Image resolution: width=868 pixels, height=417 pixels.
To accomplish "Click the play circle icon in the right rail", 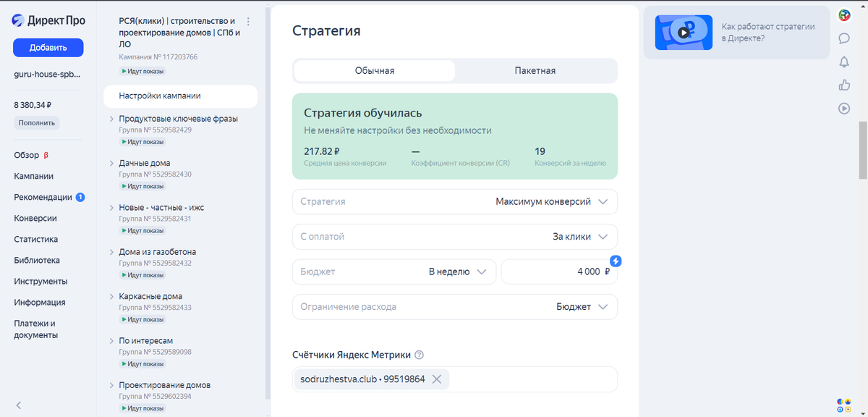I will pyautogui.click(x=844, y=109).
